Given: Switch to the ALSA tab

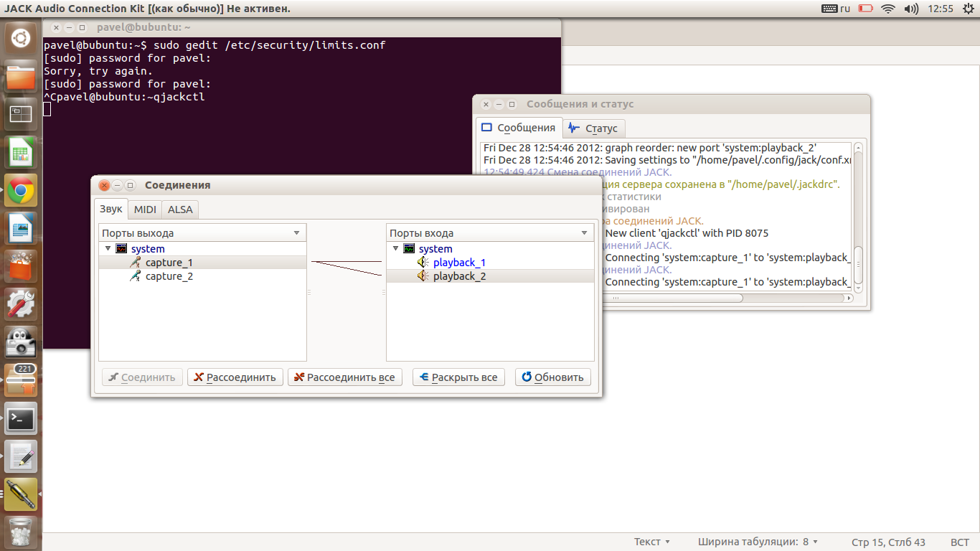Looking at the screenshot, I should (180, 209).
